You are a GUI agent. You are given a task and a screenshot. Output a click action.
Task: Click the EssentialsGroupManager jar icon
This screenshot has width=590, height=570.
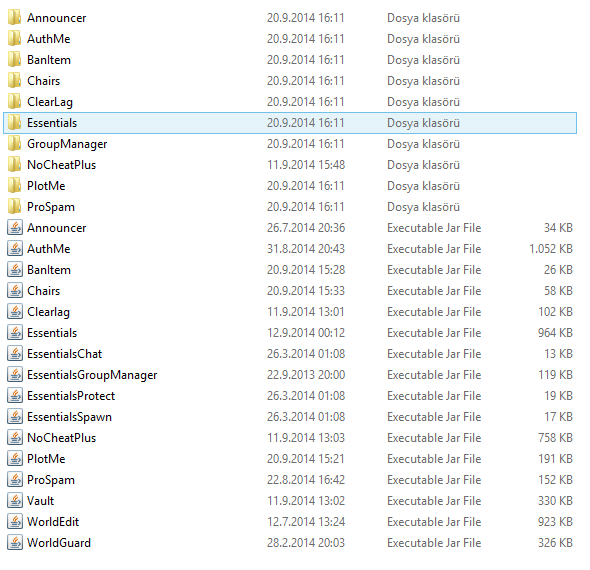pyautogui.click(x=15, y=375)
